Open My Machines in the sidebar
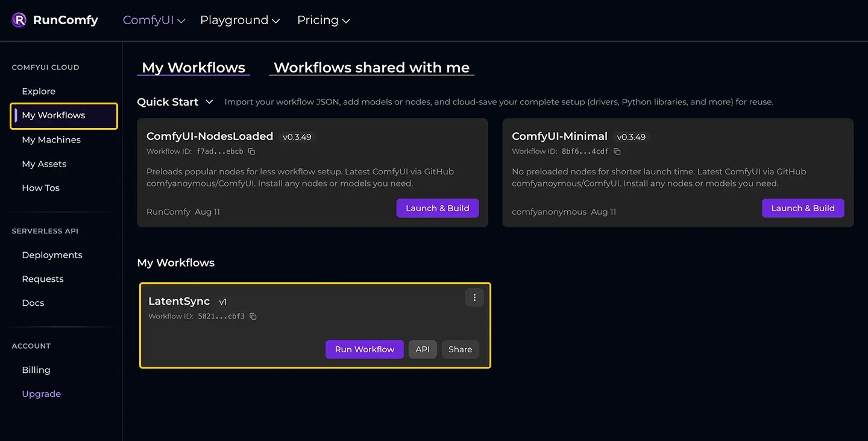This screenshot has height=441, width=868. point(51,139)
